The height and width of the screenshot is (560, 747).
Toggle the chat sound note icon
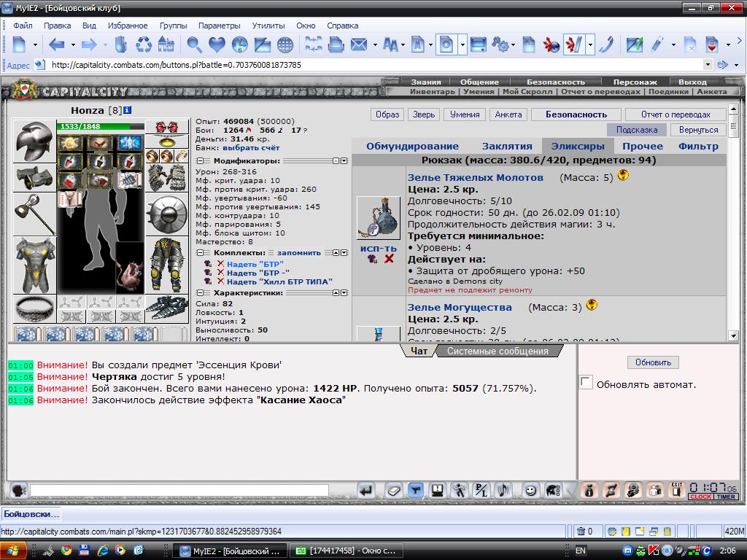coord(503,491)
